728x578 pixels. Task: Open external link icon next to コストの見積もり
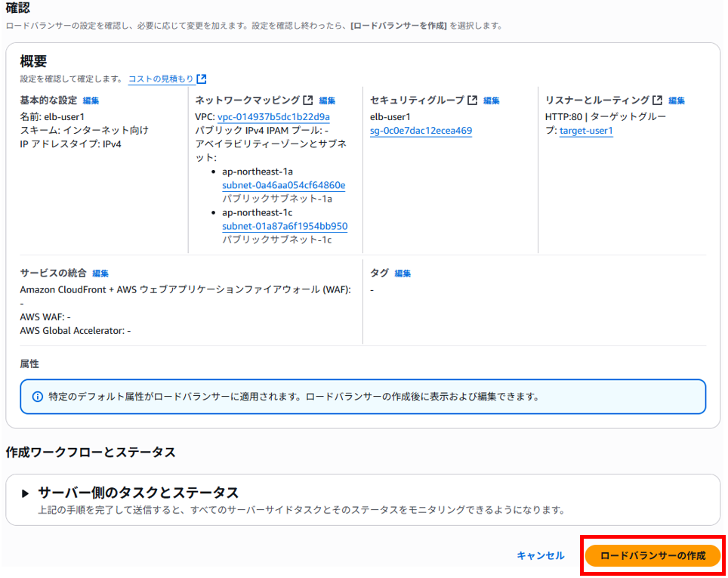[x=202, y=79]
